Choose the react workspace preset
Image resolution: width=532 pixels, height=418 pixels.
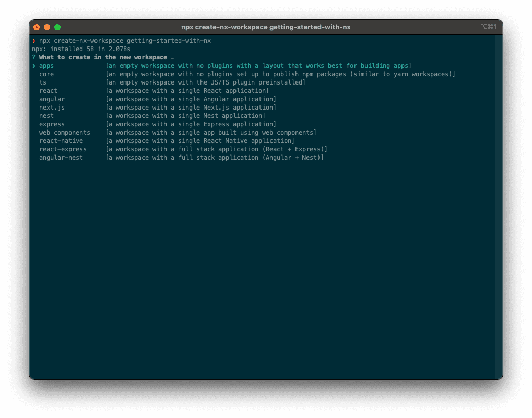point(48,91)
